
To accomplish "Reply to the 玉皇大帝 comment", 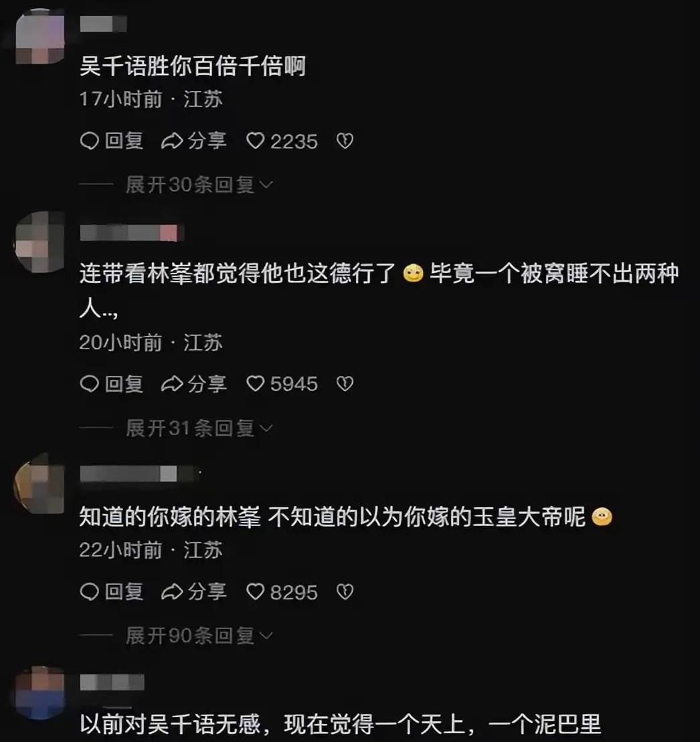I will coord(112,592).
